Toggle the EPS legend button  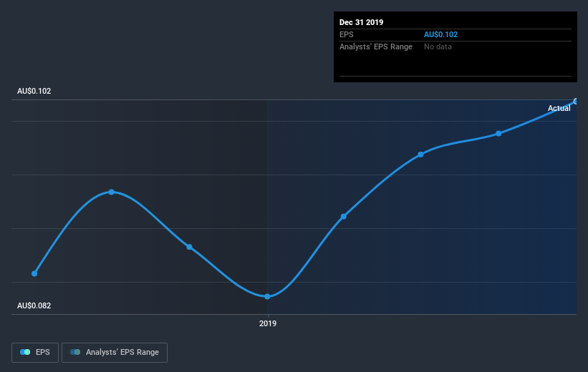pyautogui.click(x=35, y=352)
